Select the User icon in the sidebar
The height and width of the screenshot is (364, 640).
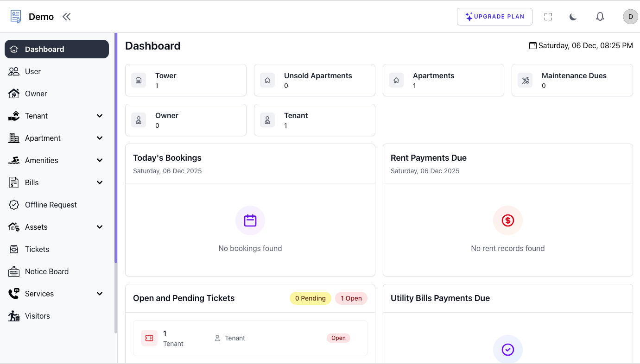pos(14,71)
